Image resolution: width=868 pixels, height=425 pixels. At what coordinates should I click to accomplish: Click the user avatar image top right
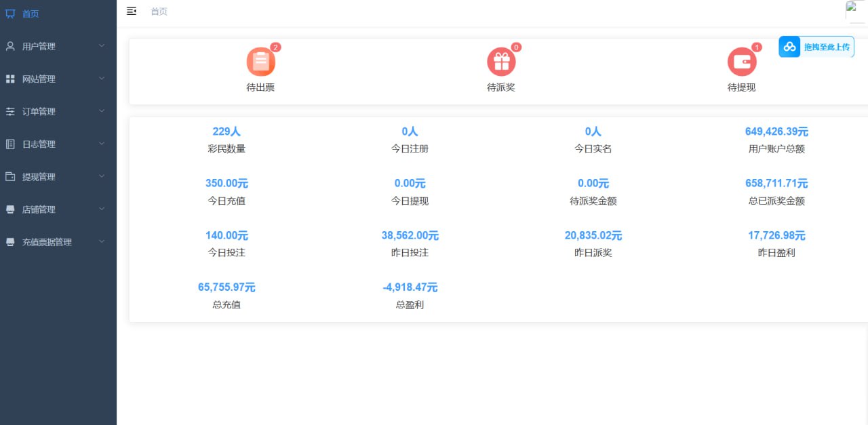coord(856,12)
